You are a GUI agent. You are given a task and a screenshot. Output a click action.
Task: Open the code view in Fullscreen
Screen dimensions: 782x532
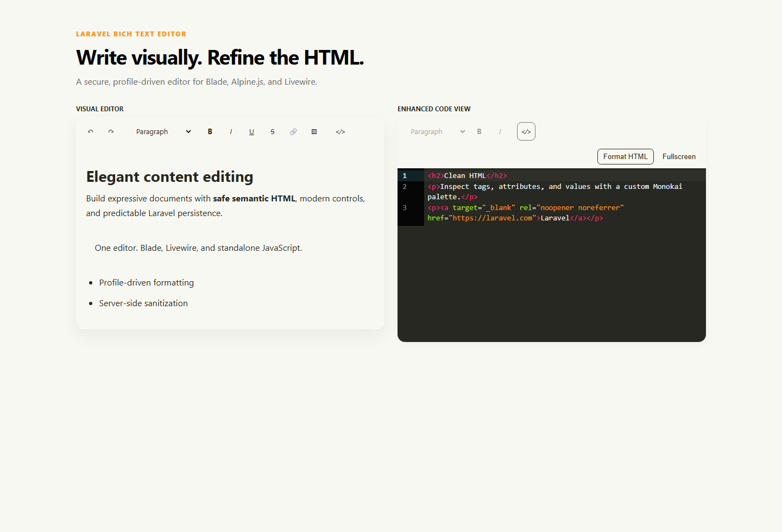tap(679, 156)
